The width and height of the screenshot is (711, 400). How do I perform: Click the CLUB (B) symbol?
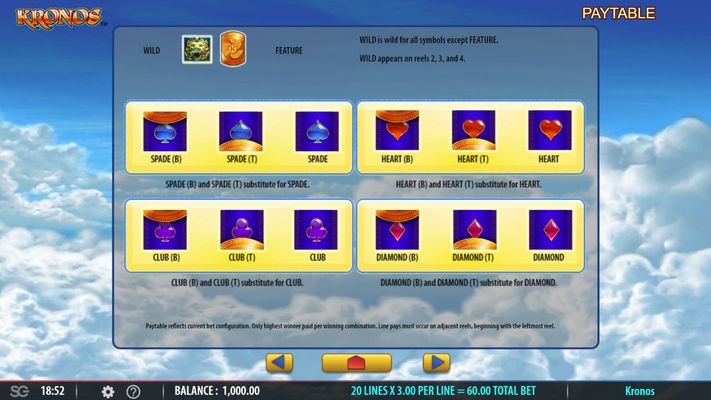click(x=165, y=229)
